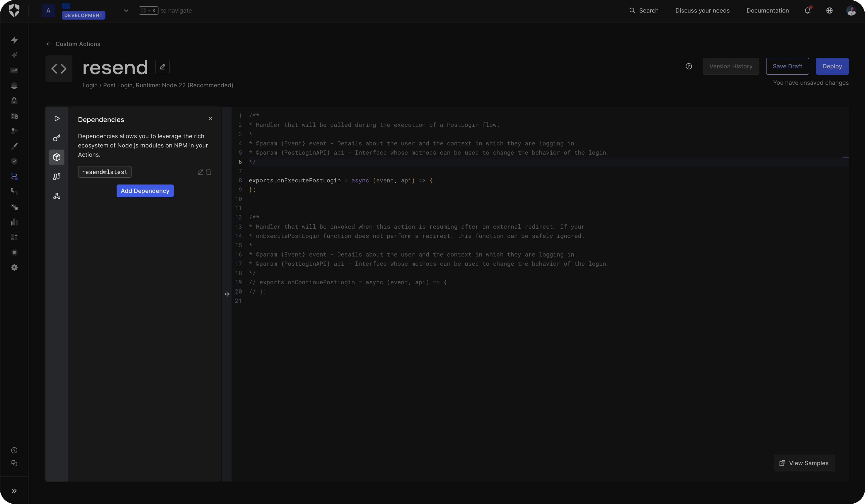This screenshot has height=504, width=865.
Task: Click the panel resize handle
Action: [x=227, y=294]
